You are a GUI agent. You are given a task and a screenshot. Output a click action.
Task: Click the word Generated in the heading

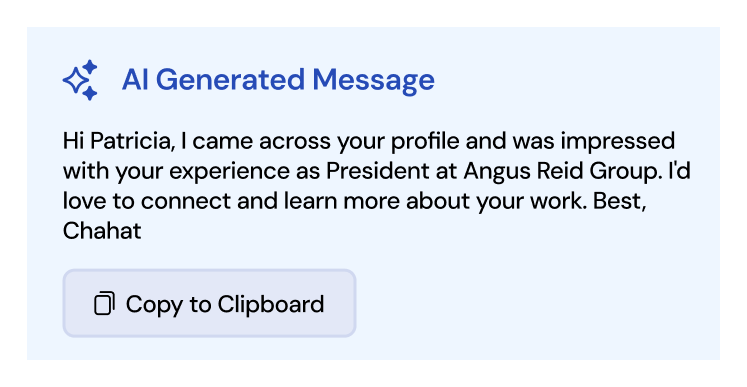click(x=230, y=80)
